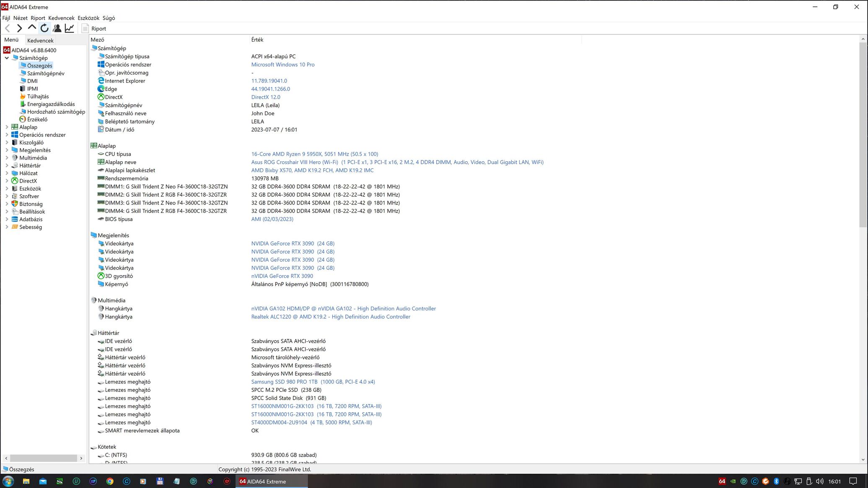Click the Forward navigation arrow
Viewport: 868px width, 488px height.
19,28
